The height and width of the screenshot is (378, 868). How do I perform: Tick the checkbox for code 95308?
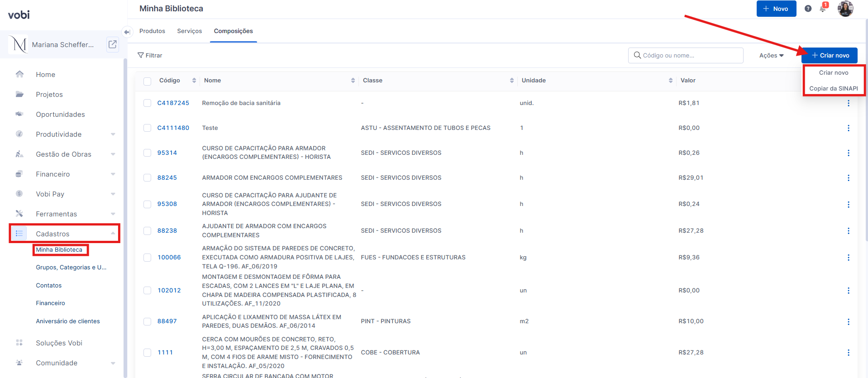147,204
